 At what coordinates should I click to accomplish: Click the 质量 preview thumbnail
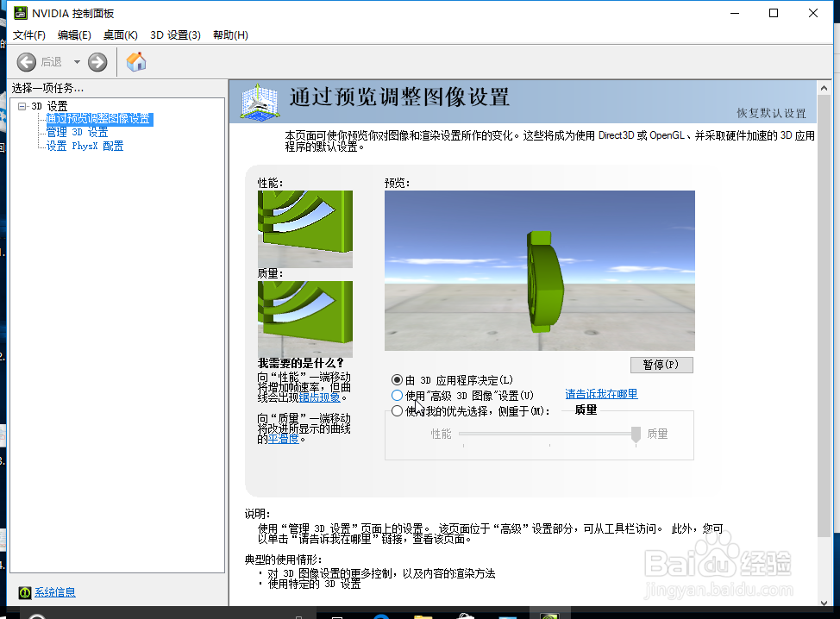point(305,319)
